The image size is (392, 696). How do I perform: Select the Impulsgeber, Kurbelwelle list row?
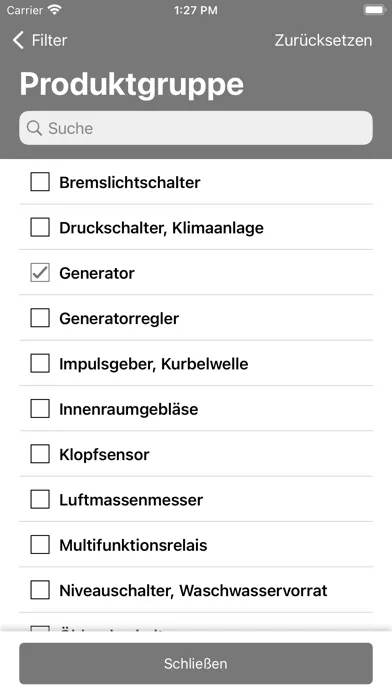pos(196,364)
